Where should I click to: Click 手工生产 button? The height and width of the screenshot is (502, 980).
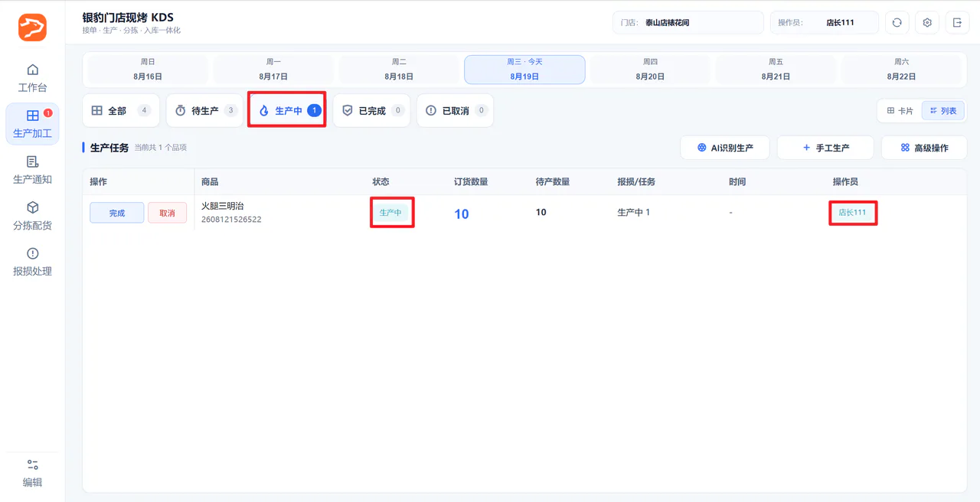tap(826, 148)
